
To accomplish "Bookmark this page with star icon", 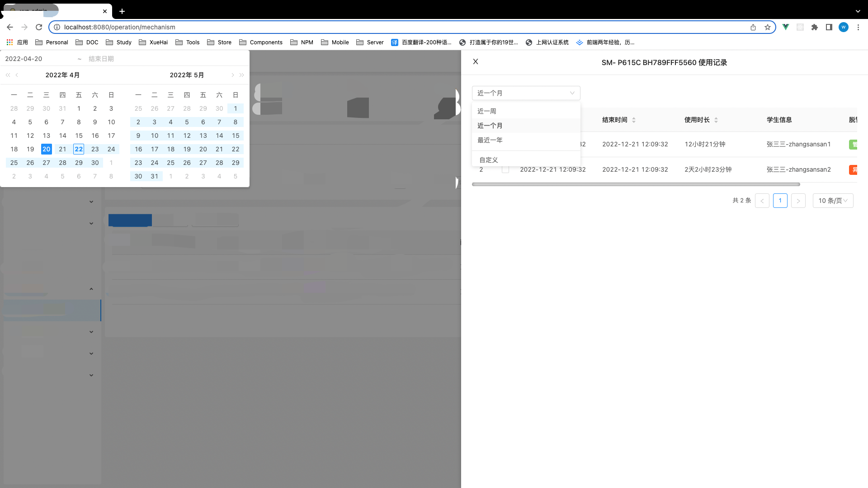I will pos(768,27).
